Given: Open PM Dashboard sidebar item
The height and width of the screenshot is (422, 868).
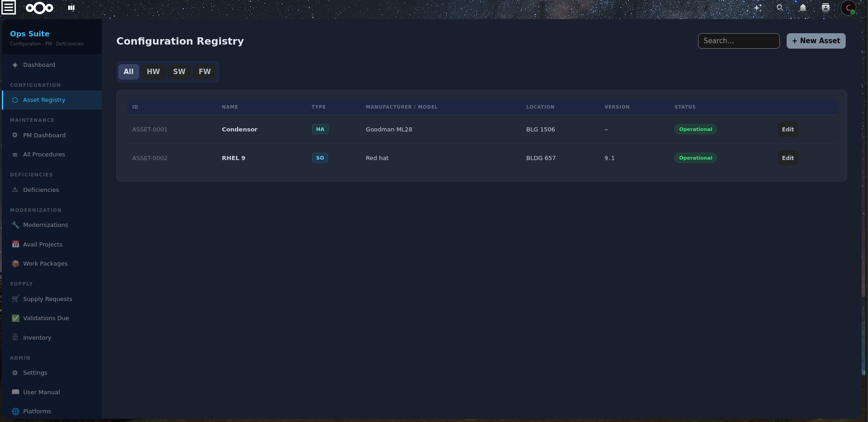Looking at the screenshot, I should click(x=52, y=136).
